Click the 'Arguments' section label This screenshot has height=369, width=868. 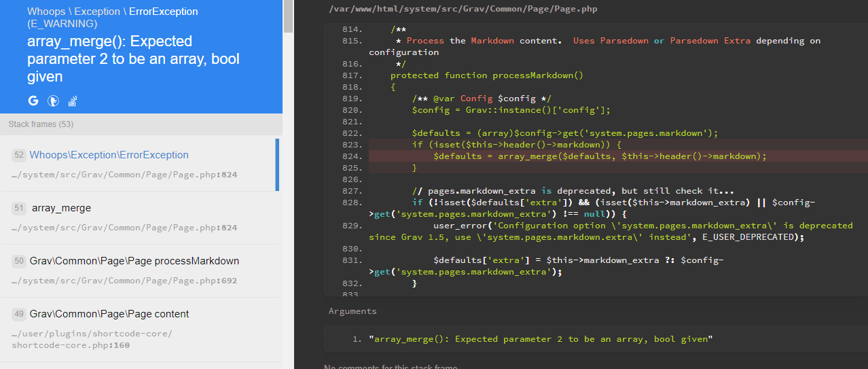pos(352,311)
